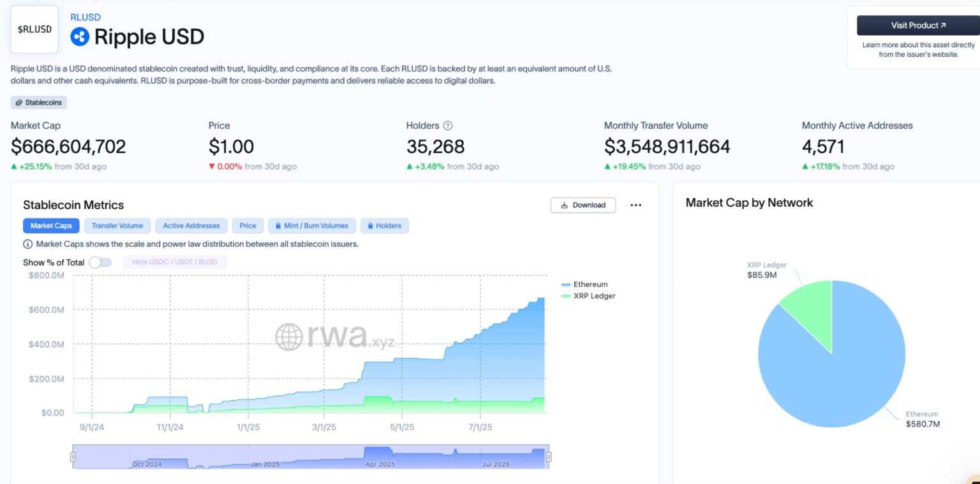The height and width of the screenshot is (484, 980).
Task: Click the rwa.xyz globe watermark on the chart
Action: click(x=288, y=335)
